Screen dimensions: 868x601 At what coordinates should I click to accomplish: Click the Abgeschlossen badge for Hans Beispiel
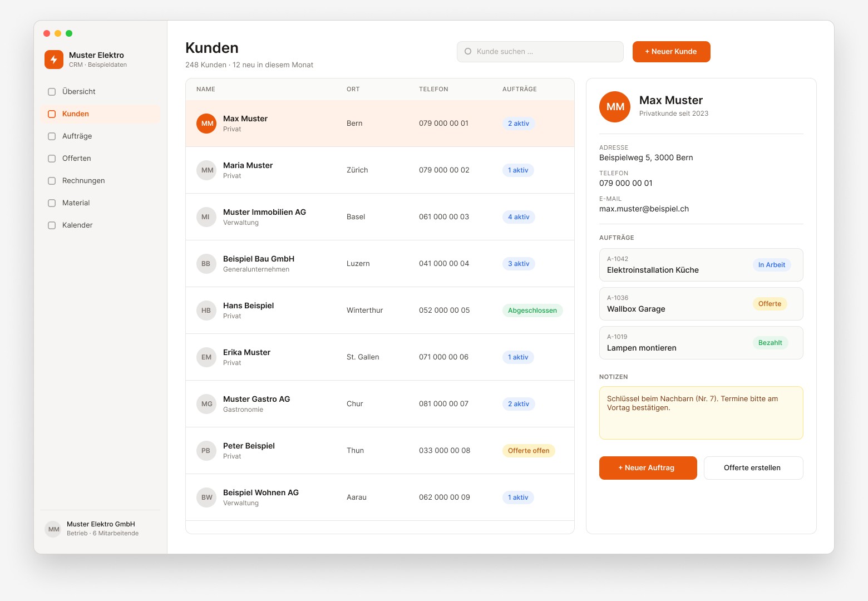point(532,311)
